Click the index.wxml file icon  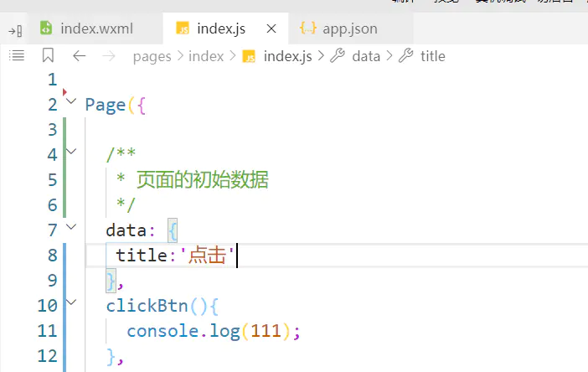pos(46,28)
